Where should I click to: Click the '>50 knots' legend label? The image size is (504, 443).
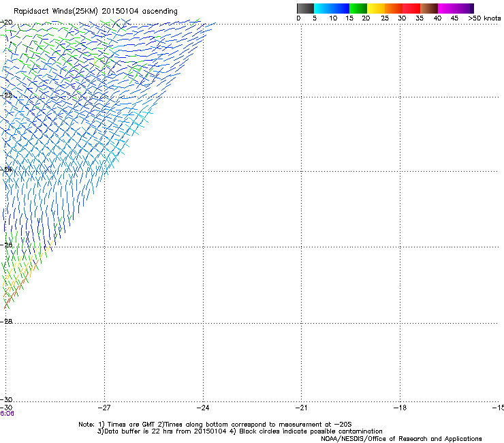coord(484,18)
